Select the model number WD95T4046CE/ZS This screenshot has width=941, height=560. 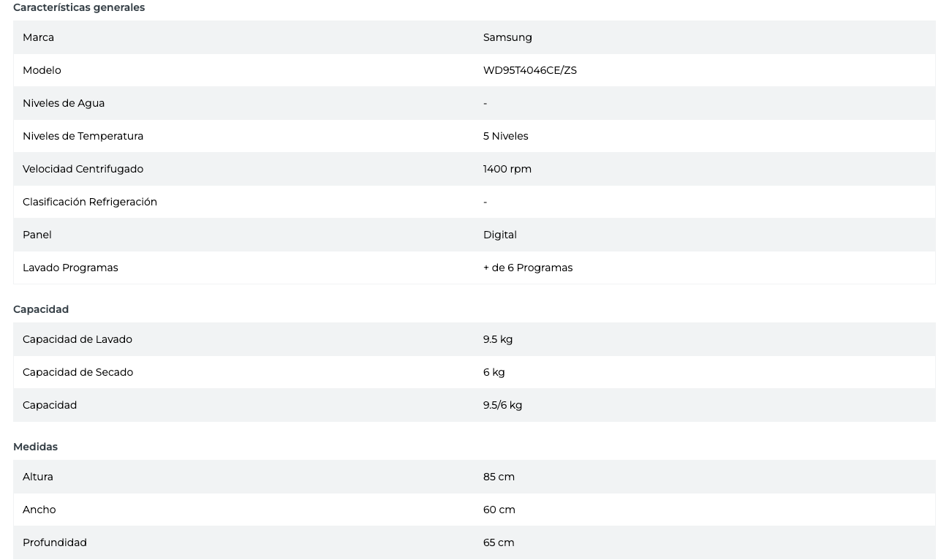tap(529, 70)
